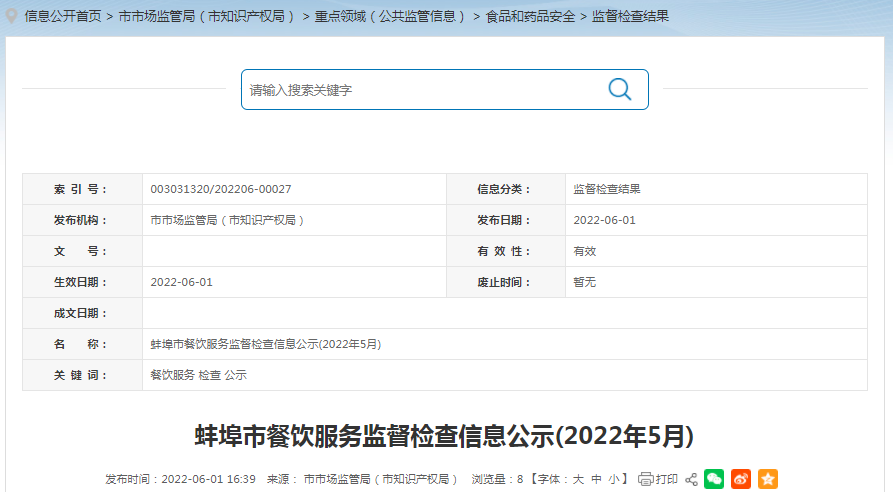Screen dimensions: 893x492
Task: Open the share icon menu
Action: pos(691,479)
